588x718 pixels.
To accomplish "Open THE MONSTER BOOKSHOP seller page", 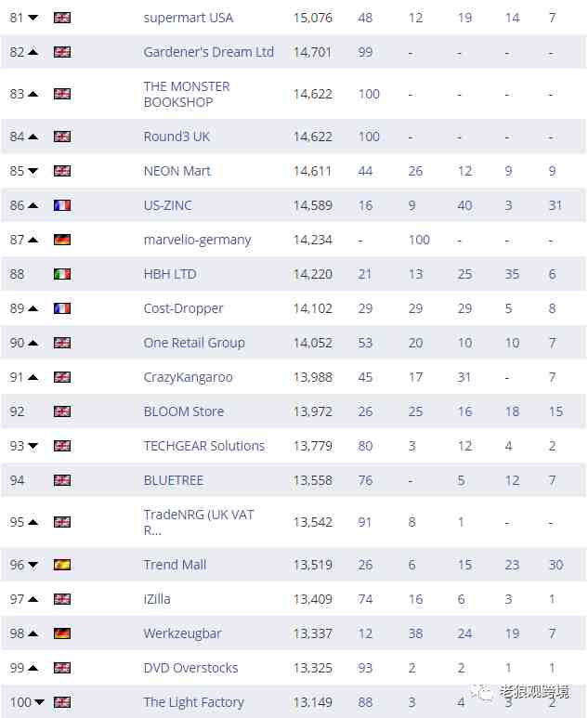I will point(187,94).
